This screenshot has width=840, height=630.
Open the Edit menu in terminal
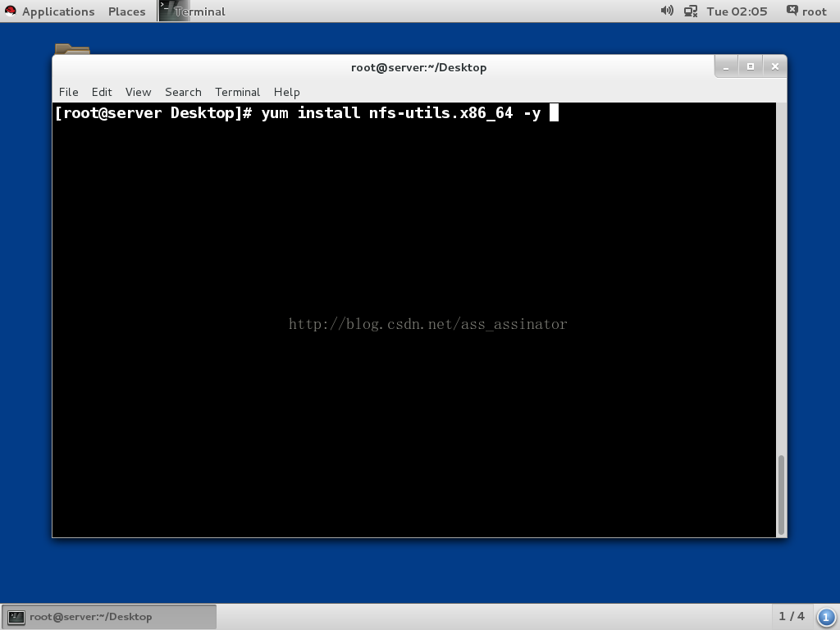[102, 92]
